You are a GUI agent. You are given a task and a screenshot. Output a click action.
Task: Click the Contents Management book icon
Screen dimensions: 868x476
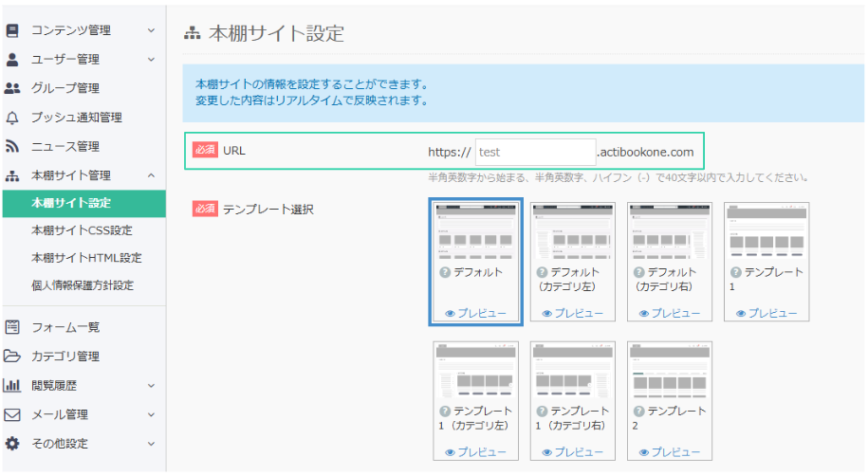point(12,30)
